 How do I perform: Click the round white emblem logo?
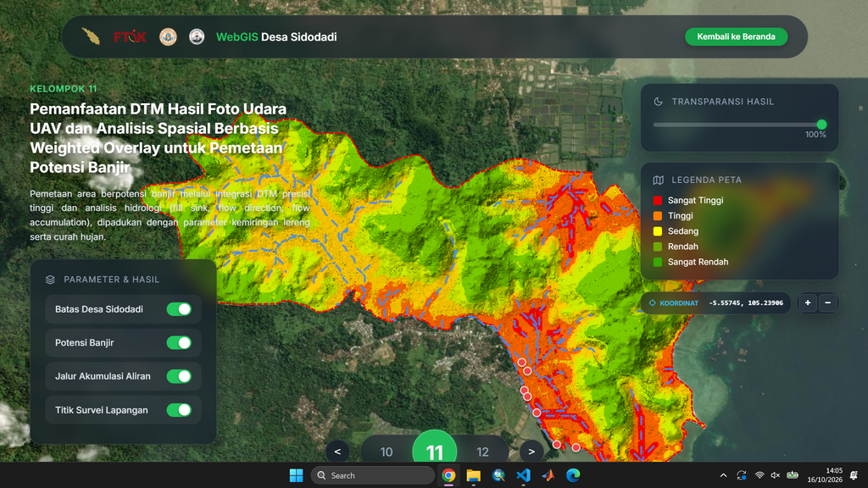(x=197, y=36)
